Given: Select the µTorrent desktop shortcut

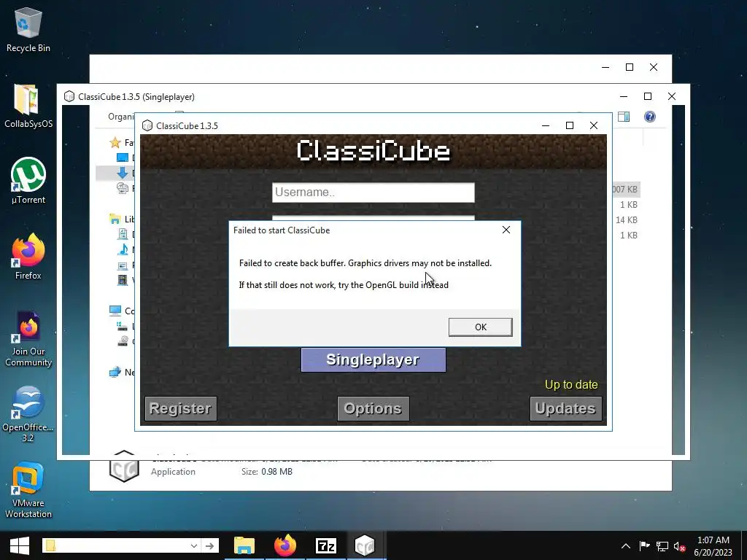Looking at the screenshot, I should [x=28, y=181].
